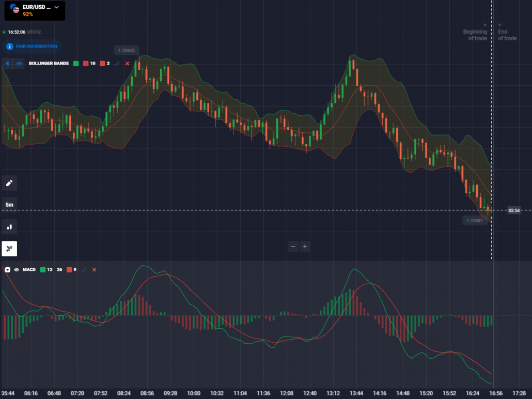The height and width of the screenshot is (399, 532).
Task: Click the edit pencil on Bollinger Bands
Action: tap(118, 63)
